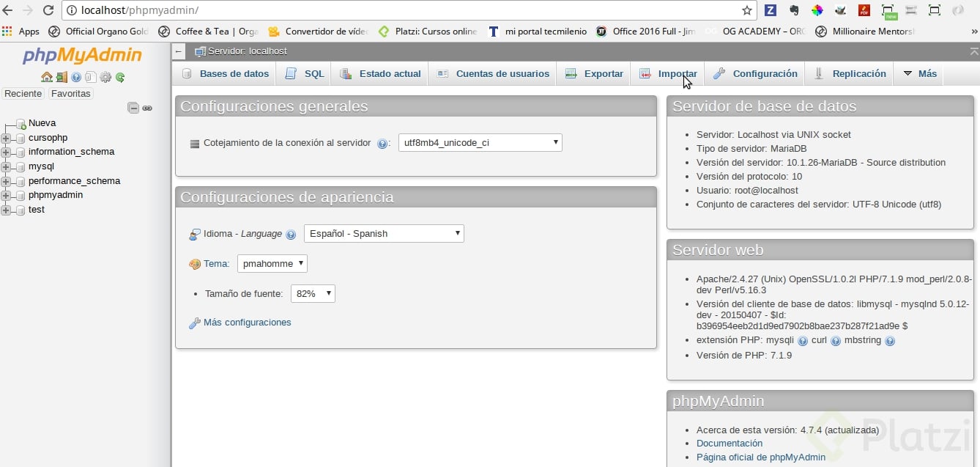Open the Coffee & Tea bookmark
This screenshot has height=467, width=980.
[209, 32]
